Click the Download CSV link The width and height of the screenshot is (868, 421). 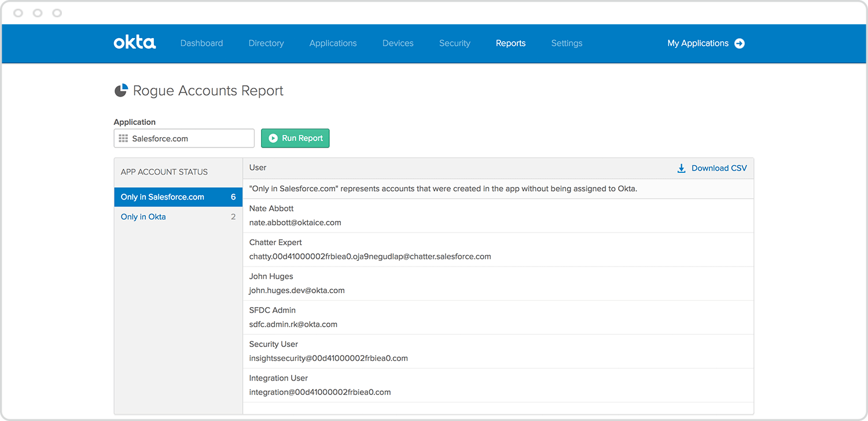pos(719,168)
